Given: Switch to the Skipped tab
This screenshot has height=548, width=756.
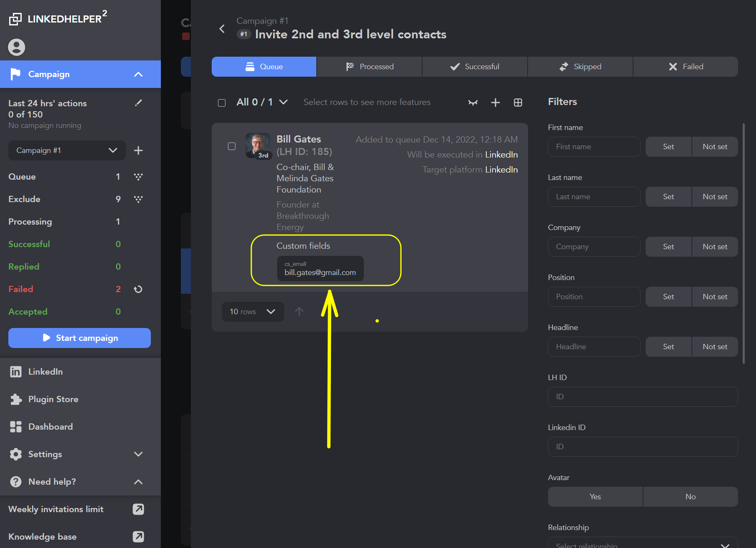Looking at the screenshot, I should tap(581, 67).
